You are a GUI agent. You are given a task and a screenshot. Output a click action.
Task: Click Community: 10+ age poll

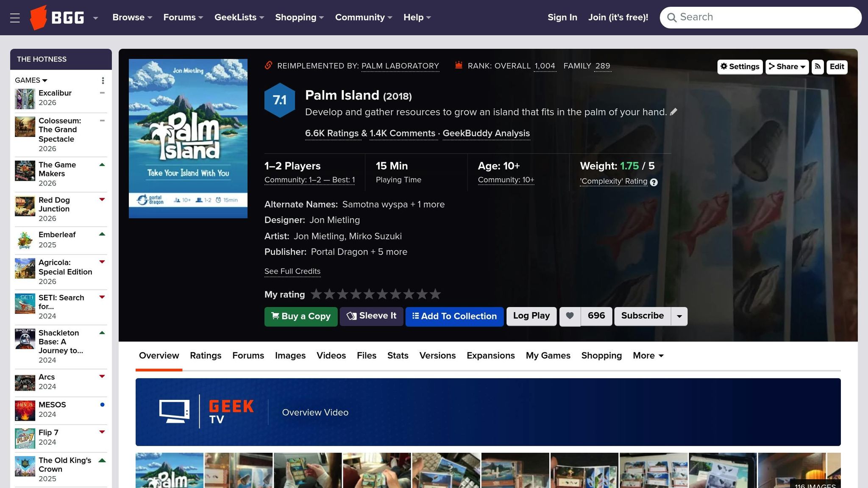pyautogui.click(x=506, y=180)
